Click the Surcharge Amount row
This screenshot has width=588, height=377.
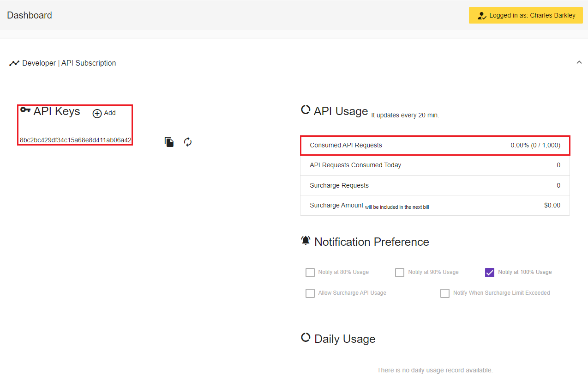pyautogui.click(x=435, y=205)
